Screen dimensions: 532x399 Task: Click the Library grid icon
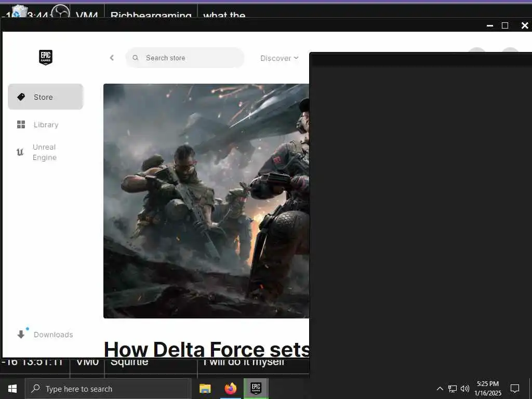click(x=21, y=125)
